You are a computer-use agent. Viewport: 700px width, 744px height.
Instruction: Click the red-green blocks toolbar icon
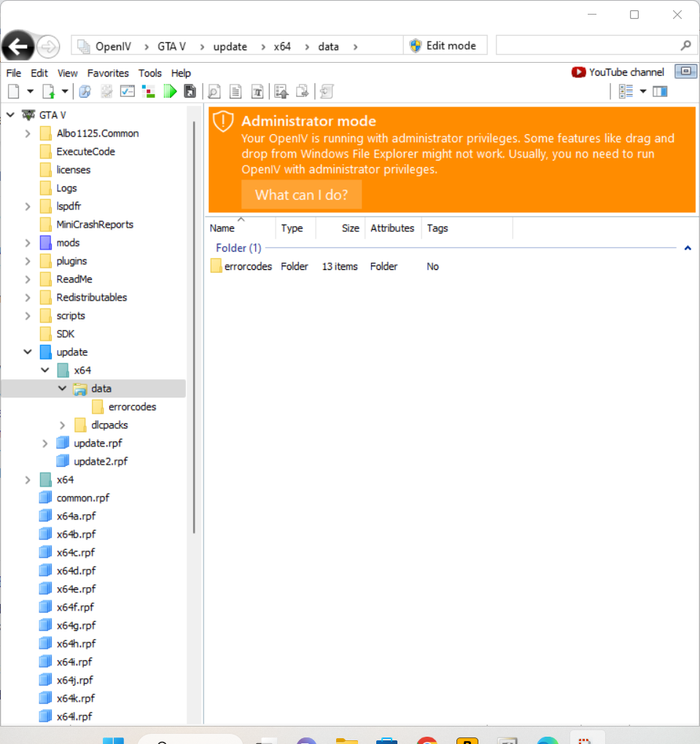pos(149,91)
